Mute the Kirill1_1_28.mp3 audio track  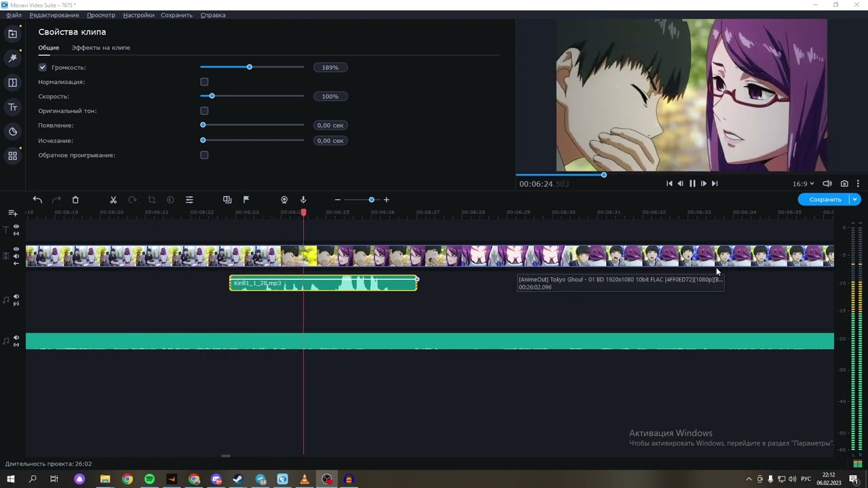pyautogui.click(x=16, y=297)
